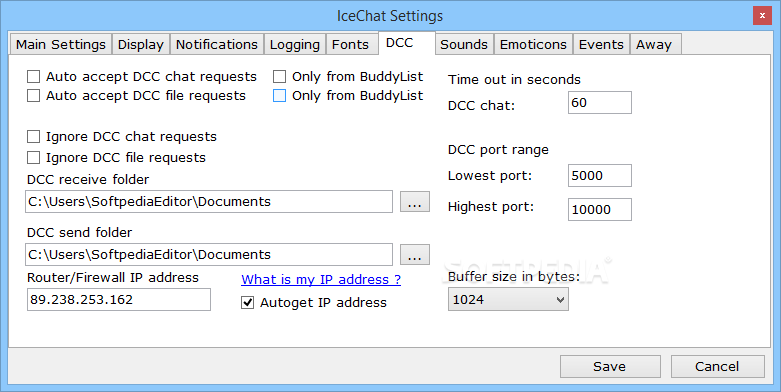Viewport: 781px width, 392px height.
Task: Click the Lowest port label
Action: point(490,176)
